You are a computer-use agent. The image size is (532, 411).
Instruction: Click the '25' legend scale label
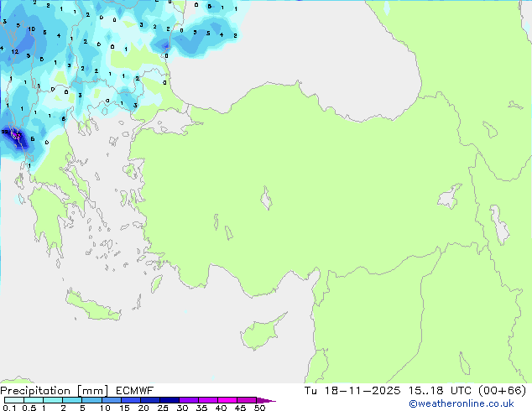click(163, 408)
